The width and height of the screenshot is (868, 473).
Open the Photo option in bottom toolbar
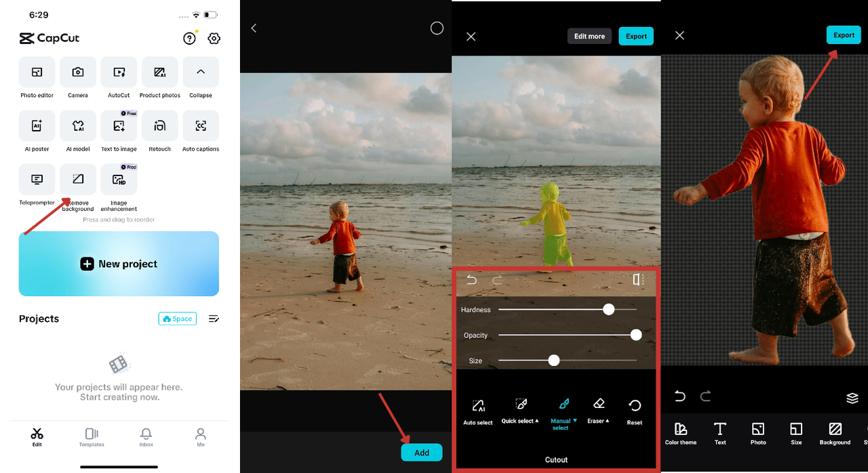coord(758,434)
